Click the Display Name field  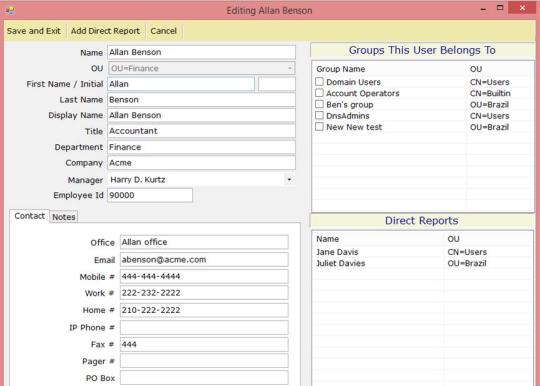click(201, 115)
